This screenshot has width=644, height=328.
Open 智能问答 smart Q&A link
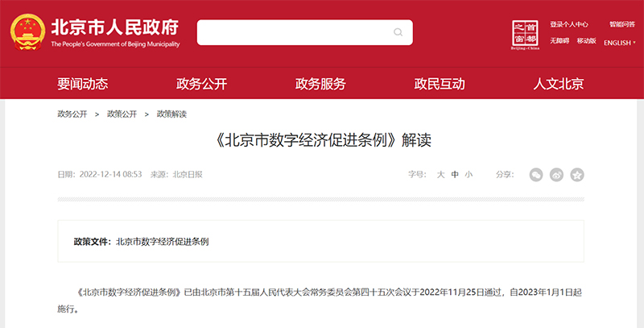click(621, 24)
